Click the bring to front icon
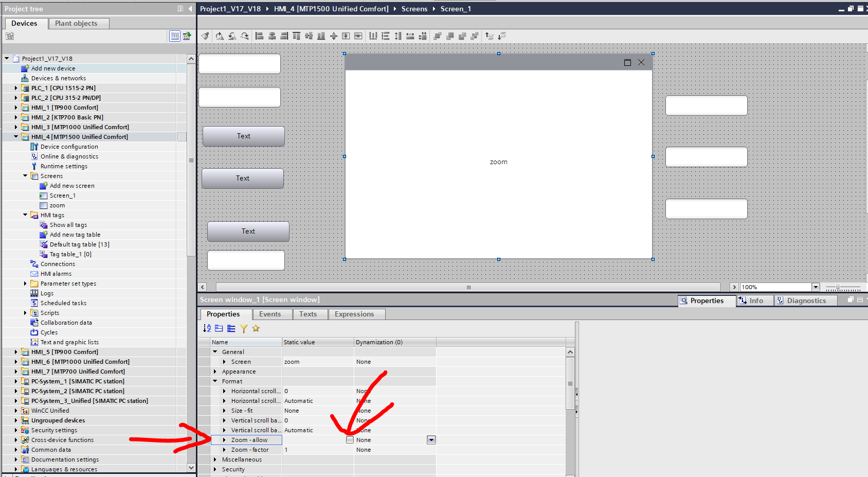 [438, 36]
